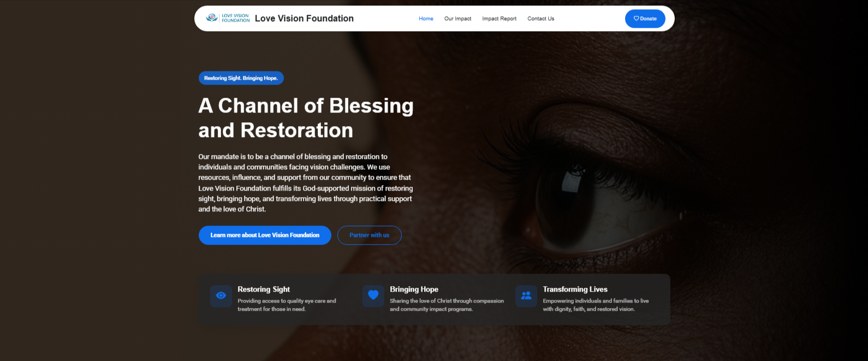
Task: Click the eye icon beside Restoring Sight
Action: [221, 295]
